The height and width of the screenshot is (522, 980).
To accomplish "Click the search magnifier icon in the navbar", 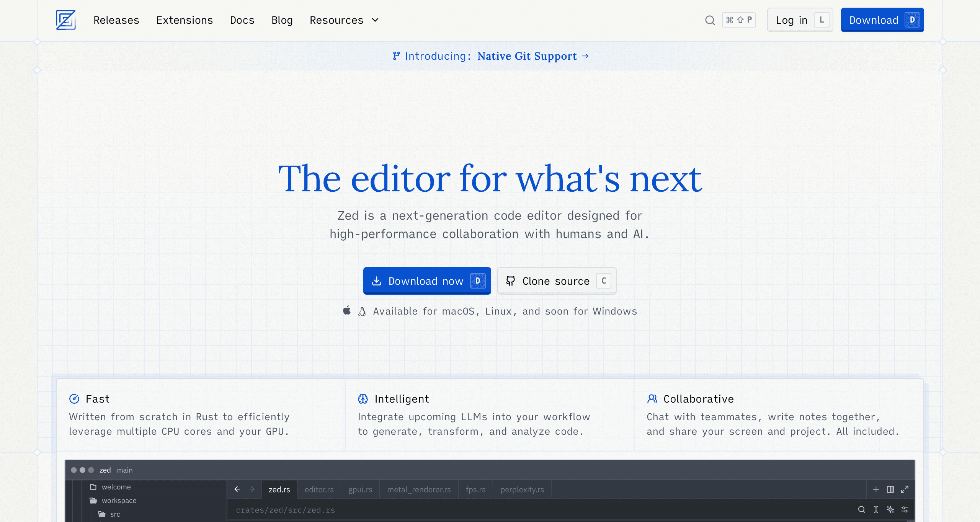I will click(710, 20).
